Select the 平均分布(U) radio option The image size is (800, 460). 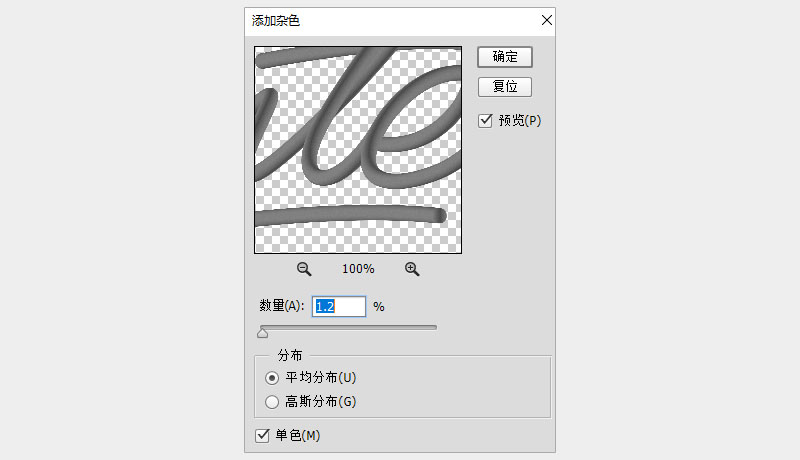272,378
